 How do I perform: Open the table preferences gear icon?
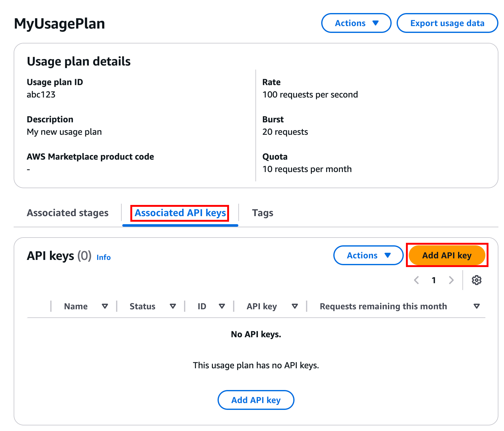[x=476, y=280]
